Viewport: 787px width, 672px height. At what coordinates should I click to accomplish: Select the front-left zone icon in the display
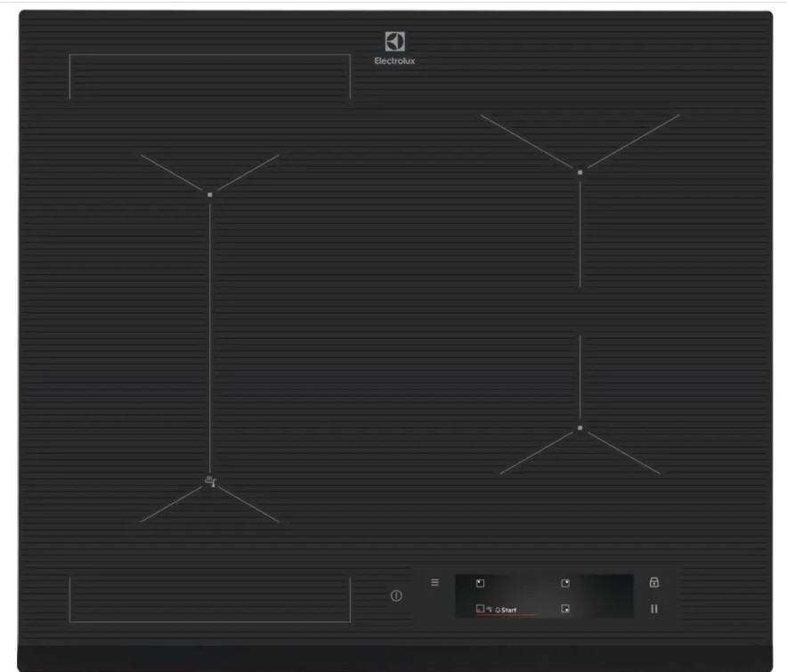[480, 610]
